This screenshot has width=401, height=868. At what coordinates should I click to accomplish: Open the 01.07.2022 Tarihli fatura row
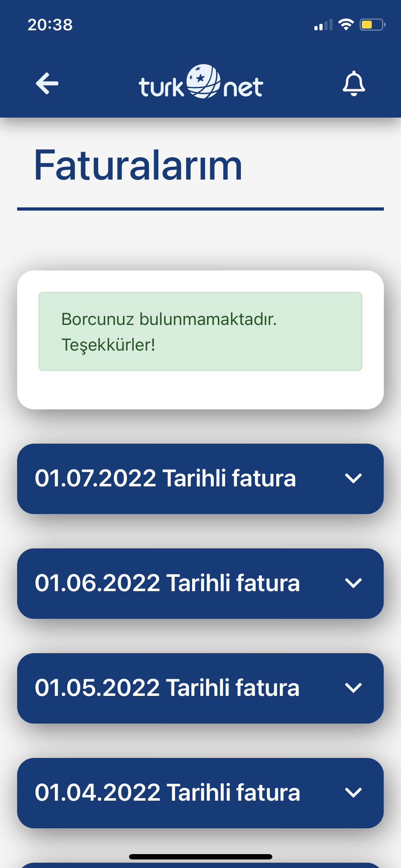pyautogui.click(x=200, y=479)
